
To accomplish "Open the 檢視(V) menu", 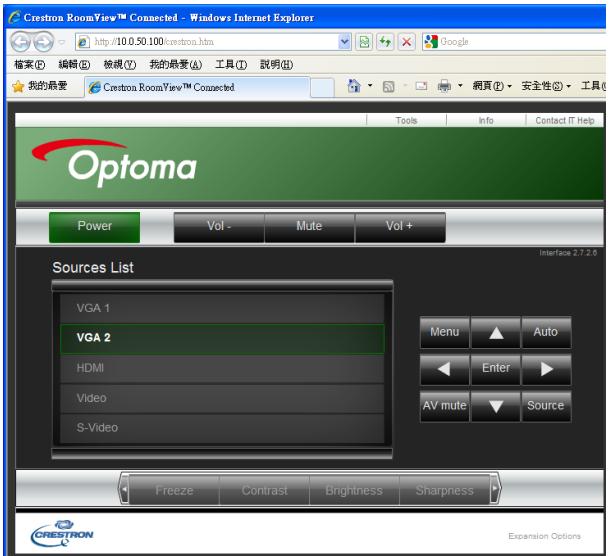I will 120,64.
